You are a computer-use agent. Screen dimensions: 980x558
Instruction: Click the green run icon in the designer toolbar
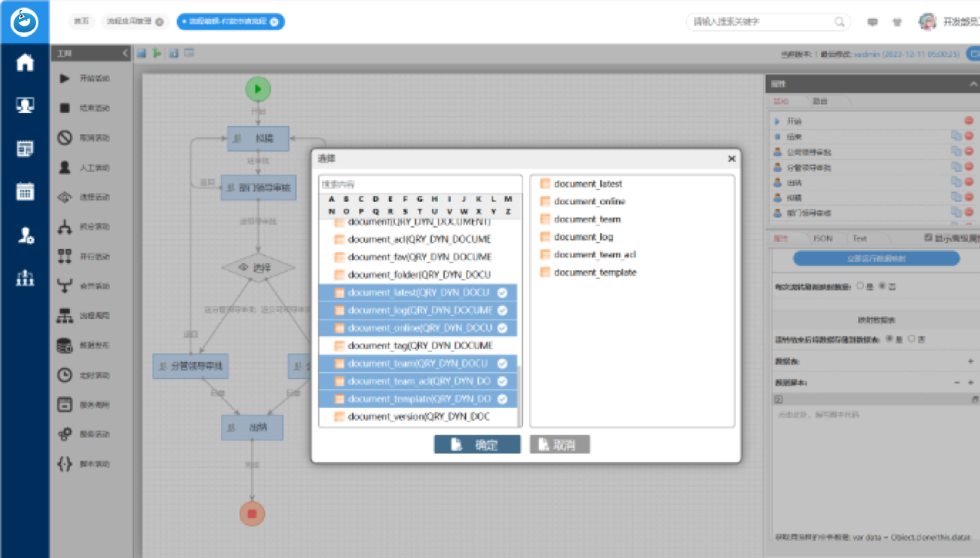(157, 54)
